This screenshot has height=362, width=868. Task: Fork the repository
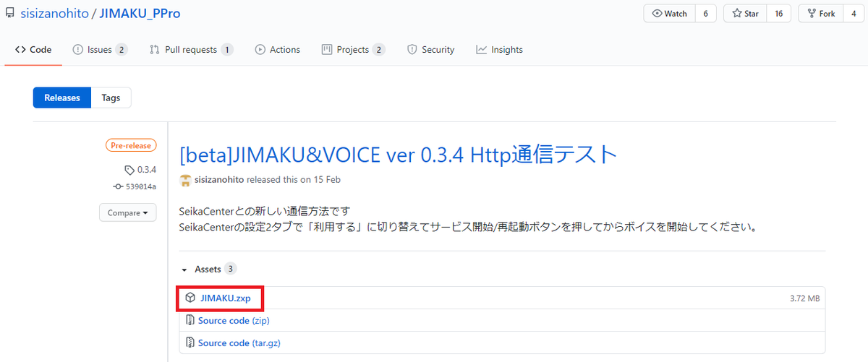tap(820, 14)
